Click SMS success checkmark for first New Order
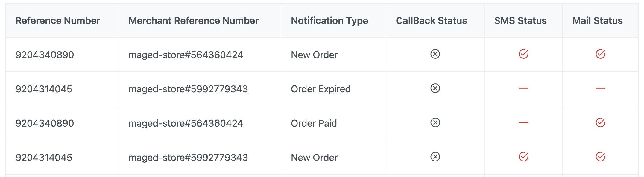The height and width of the screenshot is (177, 644). pos(523,54)
